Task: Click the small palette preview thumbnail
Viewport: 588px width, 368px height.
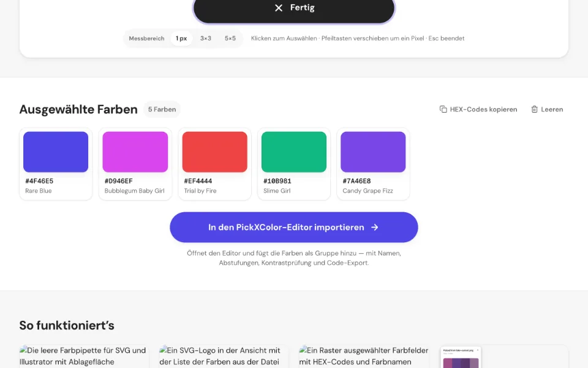Action: point(461,357)
